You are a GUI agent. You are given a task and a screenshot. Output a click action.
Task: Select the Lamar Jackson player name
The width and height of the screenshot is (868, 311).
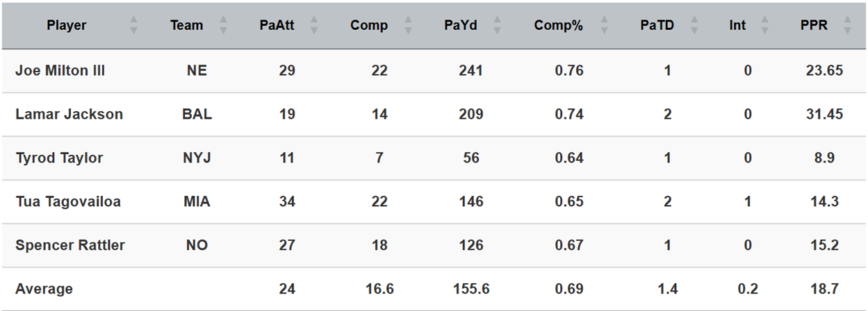click(x=69, y=115)
